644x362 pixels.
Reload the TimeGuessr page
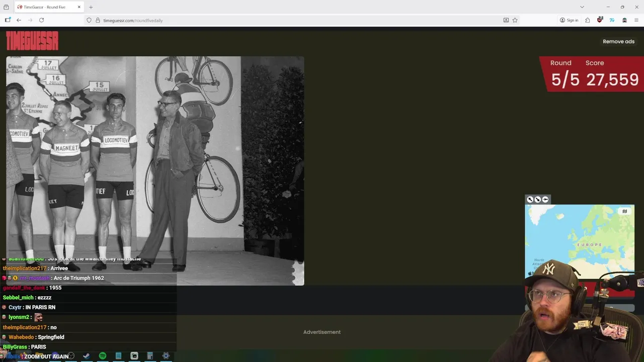pyautogui.click(x=41, y=20)
